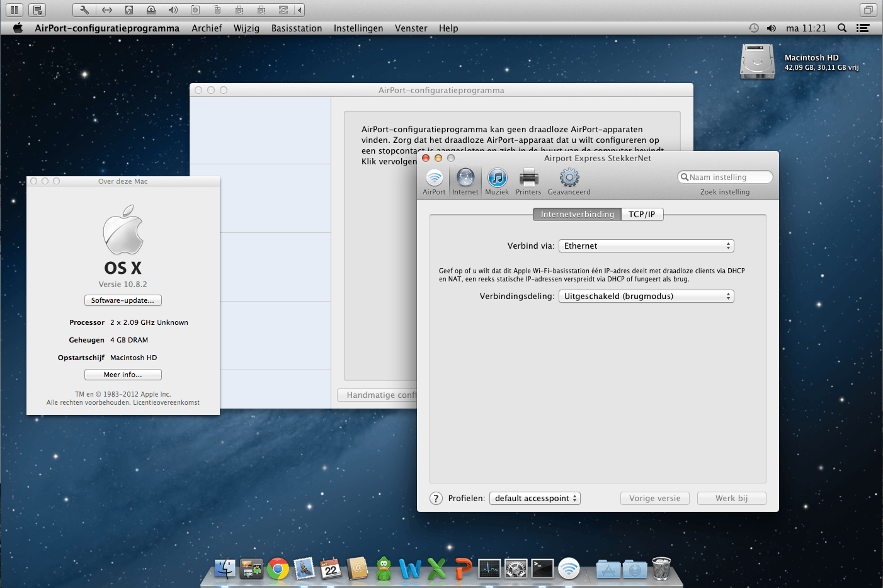883x588 pixels.
Task: Open the Verbind via Ethernet dropdown
Action: coord(646,246)
